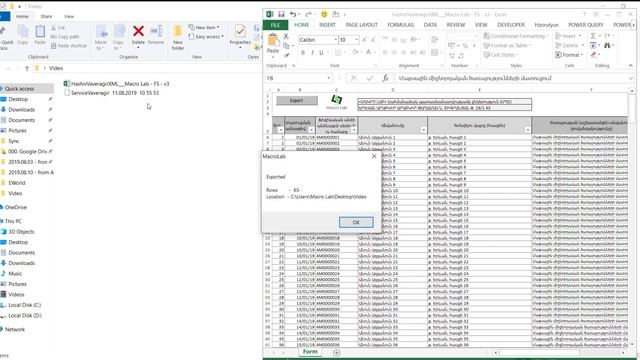
Task: Click Cut in File Explorer ribbon
Action: point(58,27)
